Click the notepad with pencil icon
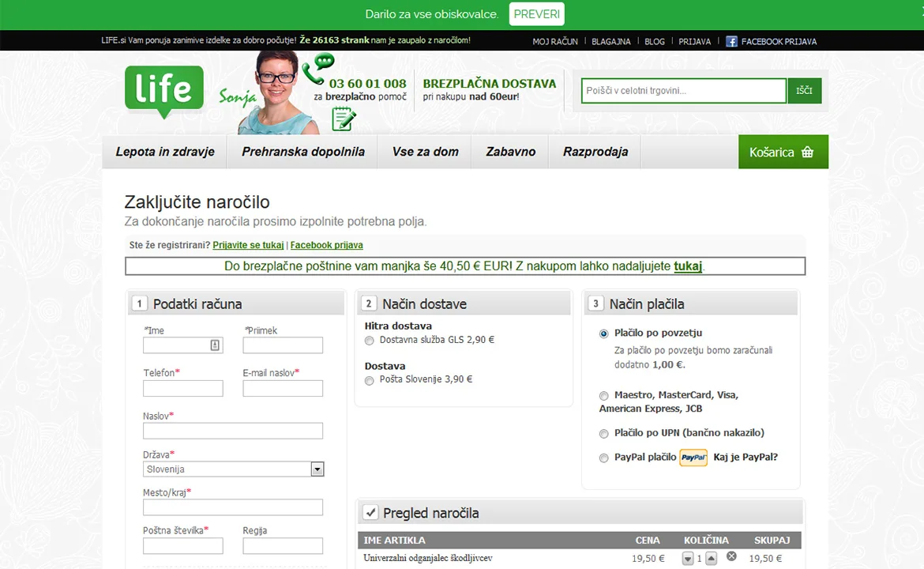 click(344, 119)
